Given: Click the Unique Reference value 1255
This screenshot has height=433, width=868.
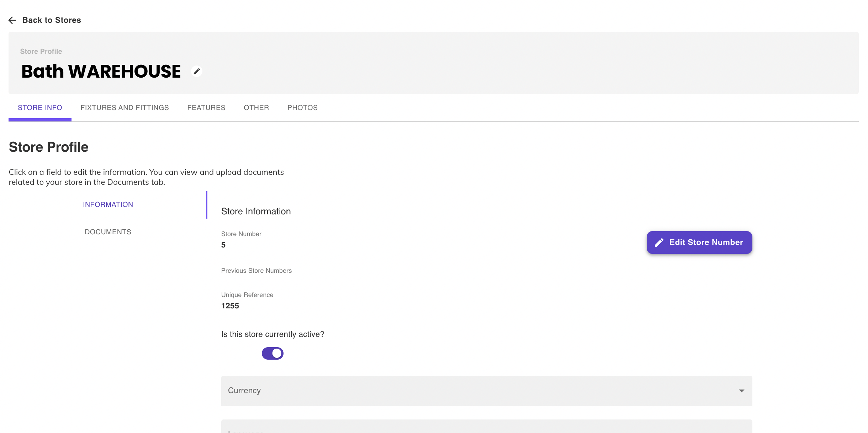Looking at the screenshot, I should pos(230,306).
